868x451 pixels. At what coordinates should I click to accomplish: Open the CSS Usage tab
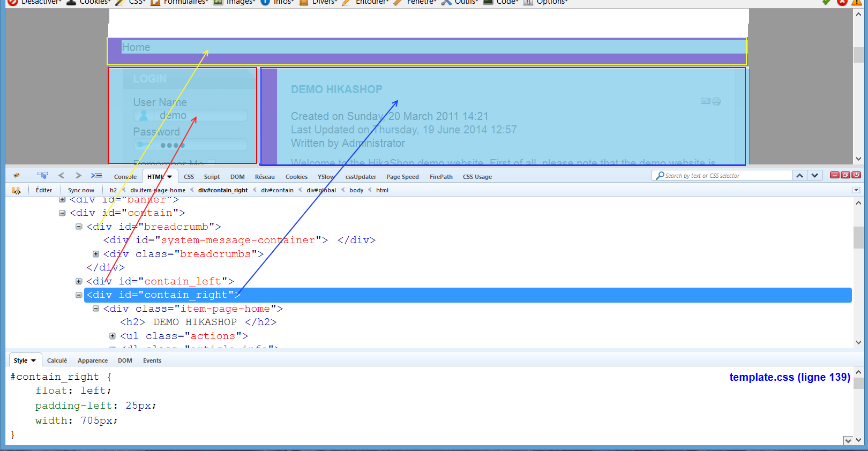[477, 177]
